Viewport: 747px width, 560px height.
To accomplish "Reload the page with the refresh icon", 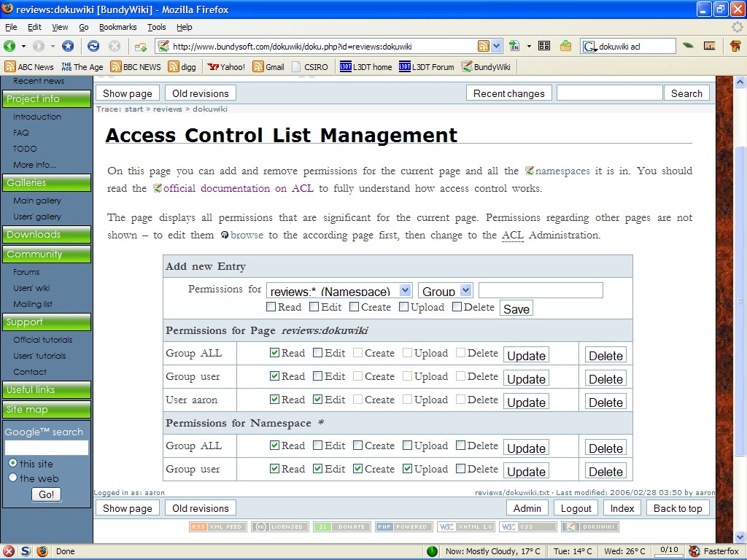I will pos(93,46).
